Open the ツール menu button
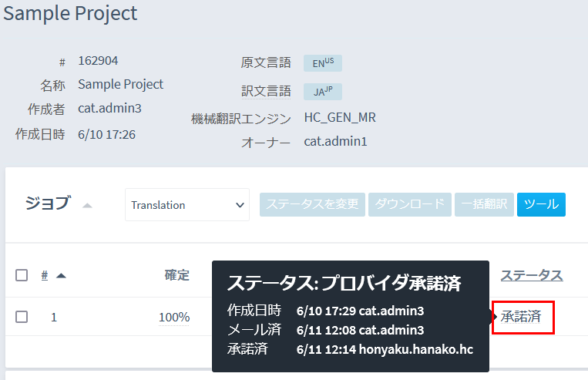The width and height of the screenshot is (588, 380). click(541, 204)
